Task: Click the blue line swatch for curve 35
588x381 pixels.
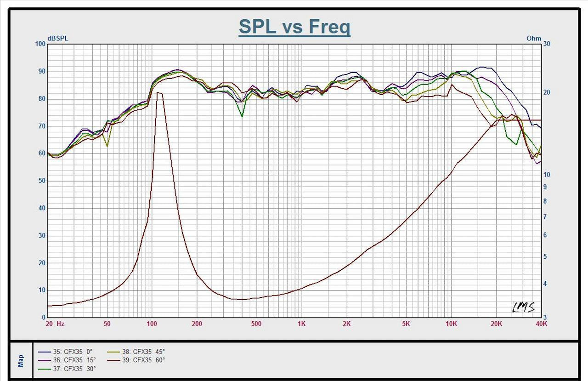Action: [x=44, y=352]
